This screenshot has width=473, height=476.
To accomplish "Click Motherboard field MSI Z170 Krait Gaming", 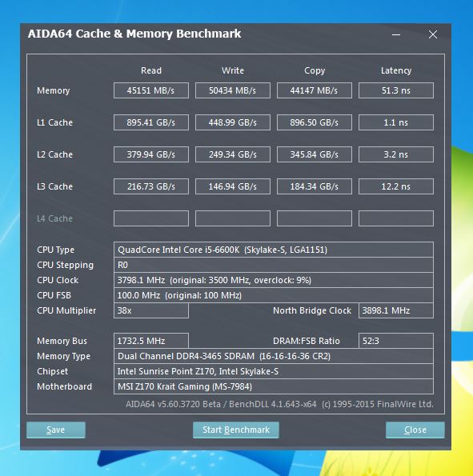I will [x=274, y=386].
